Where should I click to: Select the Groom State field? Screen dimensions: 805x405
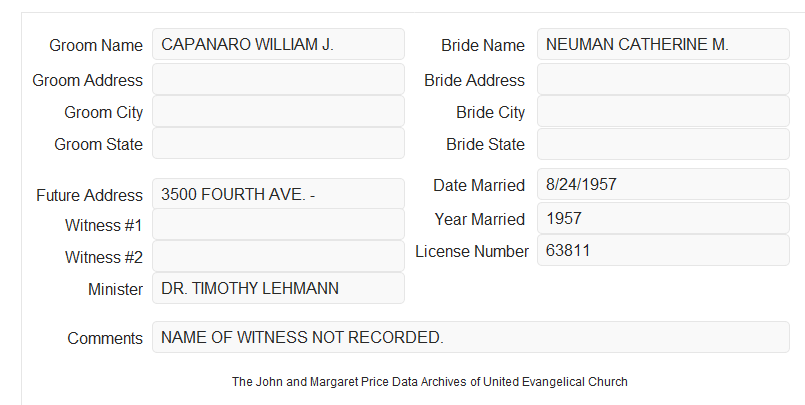tap(278, 143)
